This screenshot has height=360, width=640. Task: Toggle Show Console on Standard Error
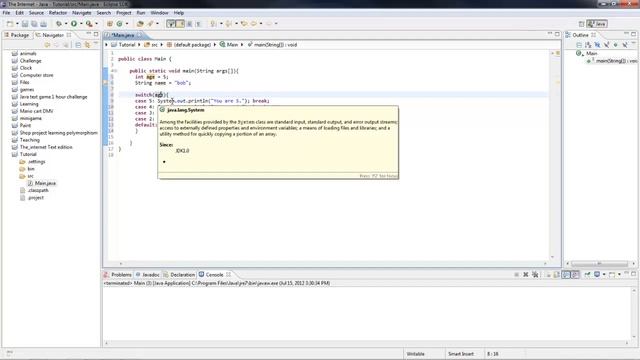pyautogui.click(x=575, y=275)
